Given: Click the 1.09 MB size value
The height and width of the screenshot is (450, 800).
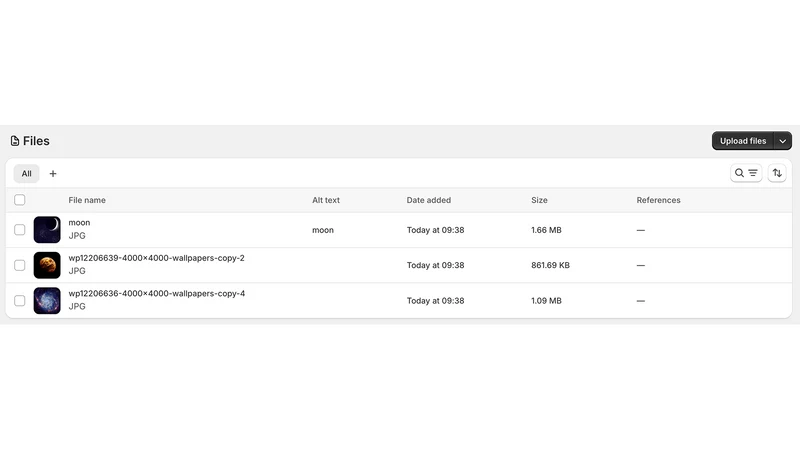Looking at the screenshot, I should coord(546,301).
